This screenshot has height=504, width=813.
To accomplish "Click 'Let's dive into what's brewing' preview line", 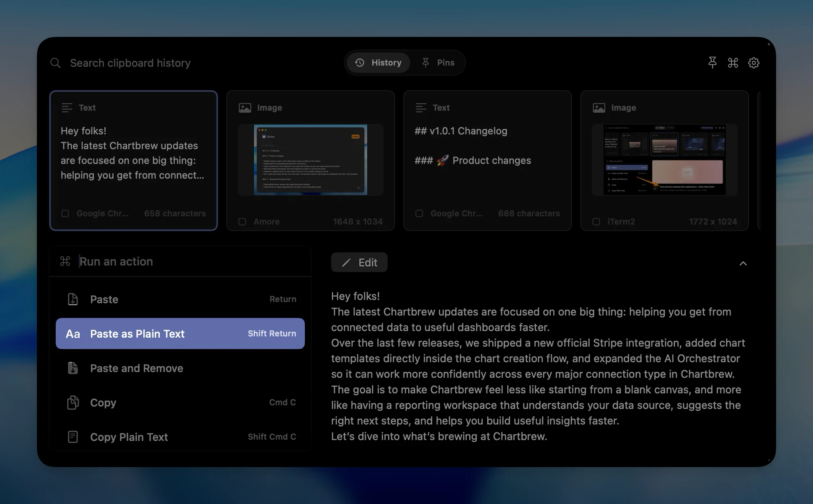I will point(439,436).
